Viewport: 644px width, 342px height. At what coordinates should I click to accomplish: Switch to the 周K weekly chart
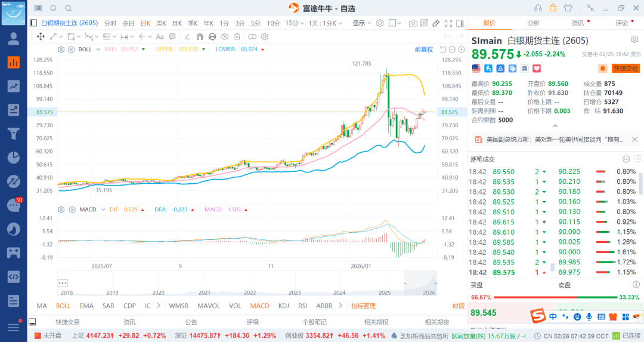point(162,23)
